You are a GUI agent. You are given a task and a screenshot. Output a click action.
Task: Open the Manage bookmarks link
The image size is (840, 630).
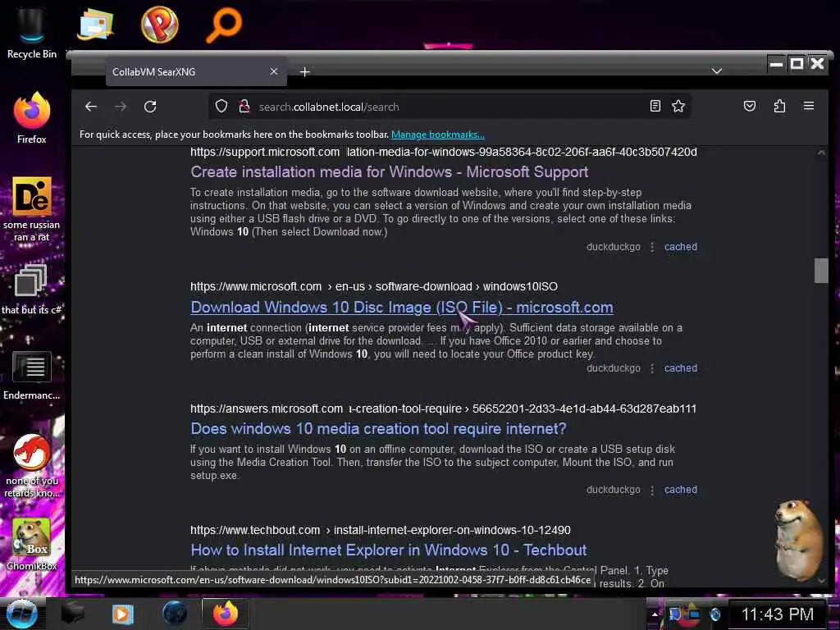(x=438, y=135)
